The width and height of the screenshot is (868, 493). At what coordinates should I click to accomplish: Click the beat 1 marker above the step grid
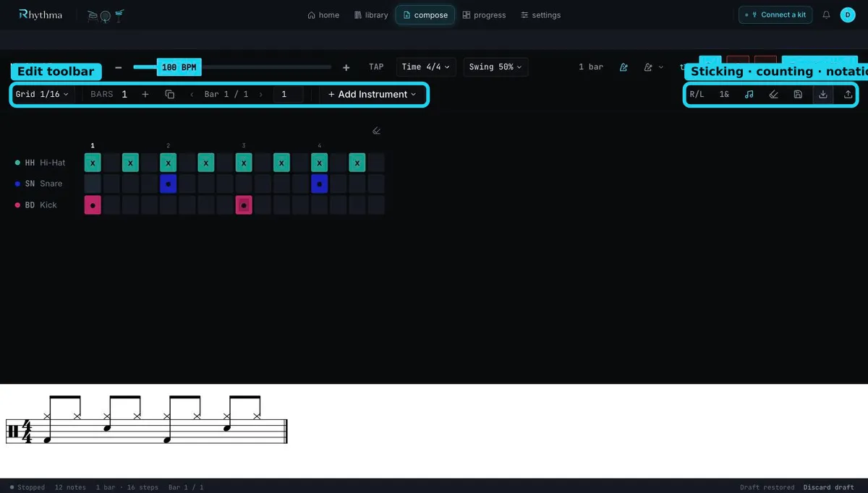[93, 146]
